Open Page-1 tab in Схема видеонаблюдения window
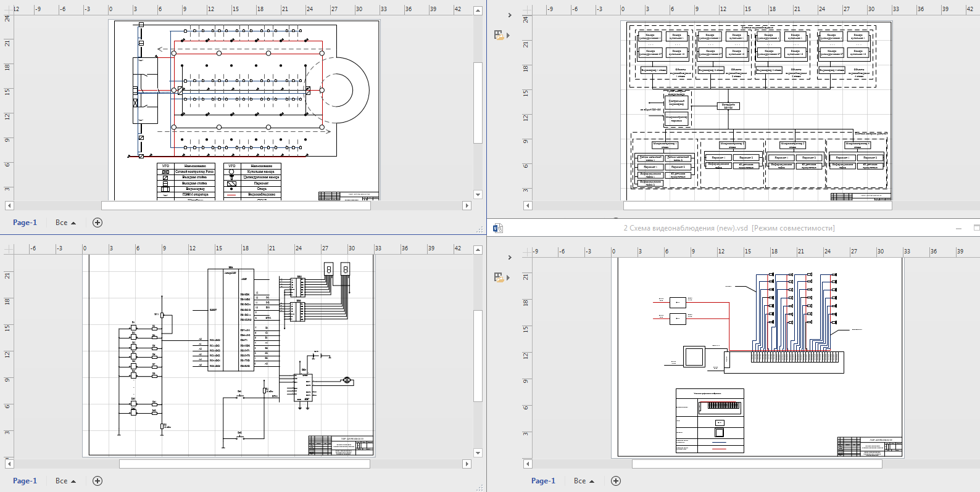980x492 pixels. click(x=543, y=481)
